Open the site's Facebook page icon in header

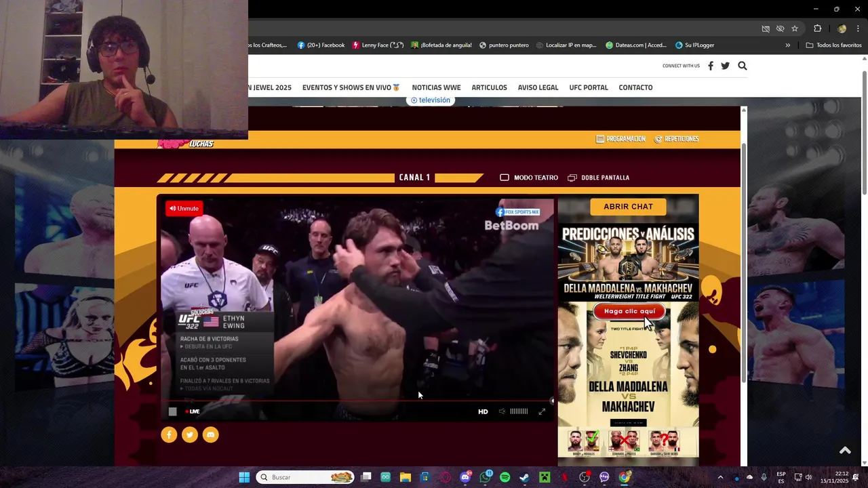click(711, 66)
